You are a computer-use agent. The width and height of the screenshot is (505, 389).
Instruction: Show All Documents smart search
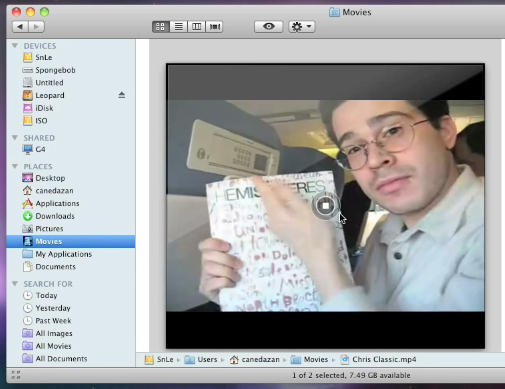tap(71, 359)
